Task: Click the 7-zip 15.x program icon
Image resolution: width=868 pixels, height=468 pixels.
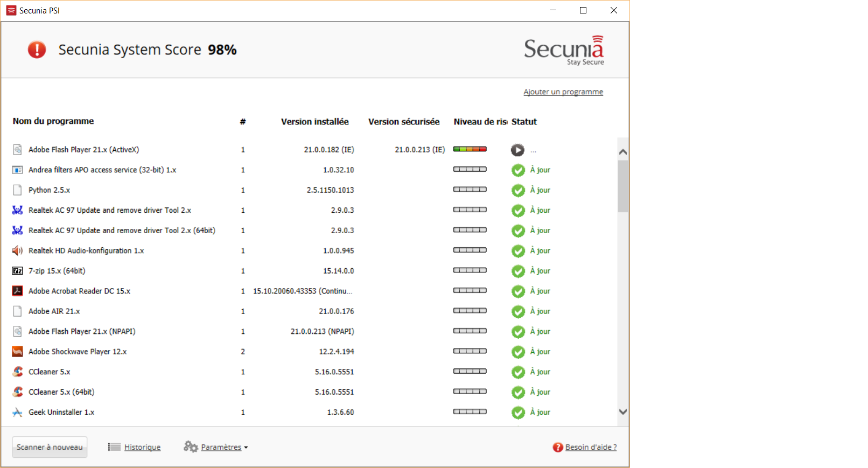Action: point(17,271)
